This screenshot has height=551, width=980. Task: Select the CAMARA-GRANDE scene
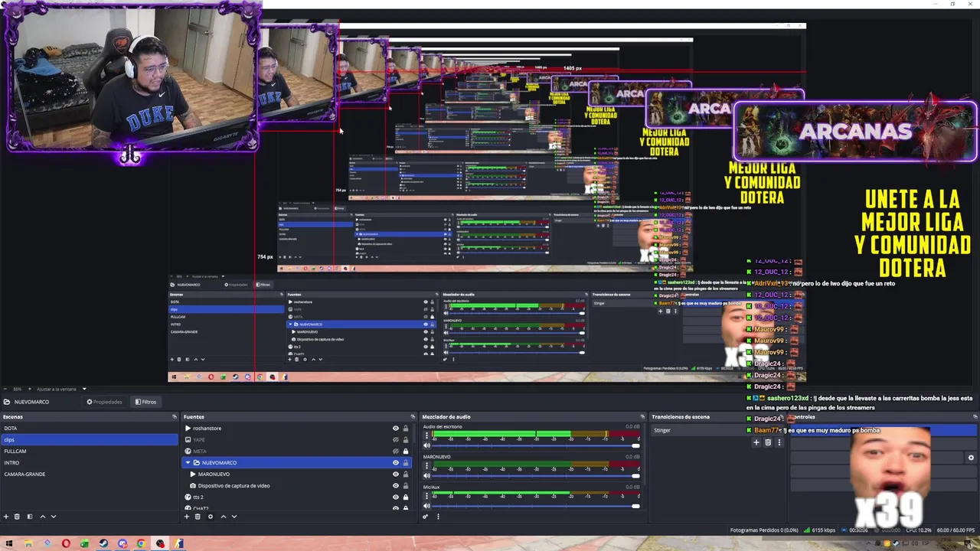(x=89, y=474)
